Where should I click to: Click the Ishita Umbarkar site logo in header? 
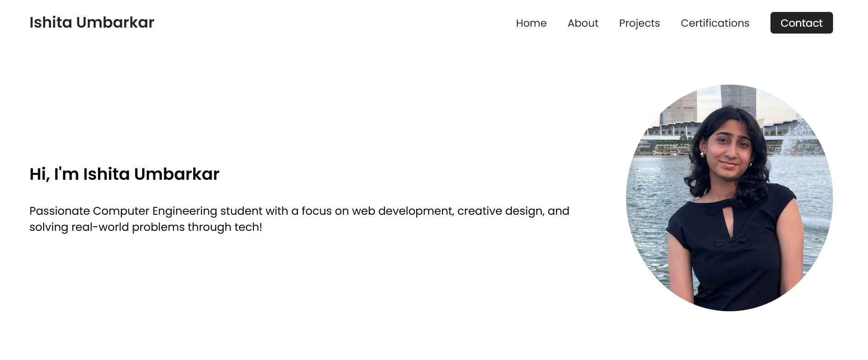pos(92,23)
